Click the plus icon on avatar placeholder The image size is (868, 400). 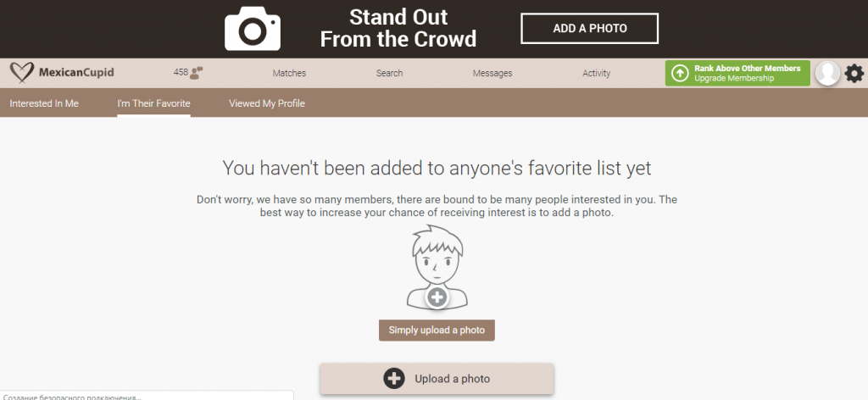pyautogui.click(x=437, y=297)
